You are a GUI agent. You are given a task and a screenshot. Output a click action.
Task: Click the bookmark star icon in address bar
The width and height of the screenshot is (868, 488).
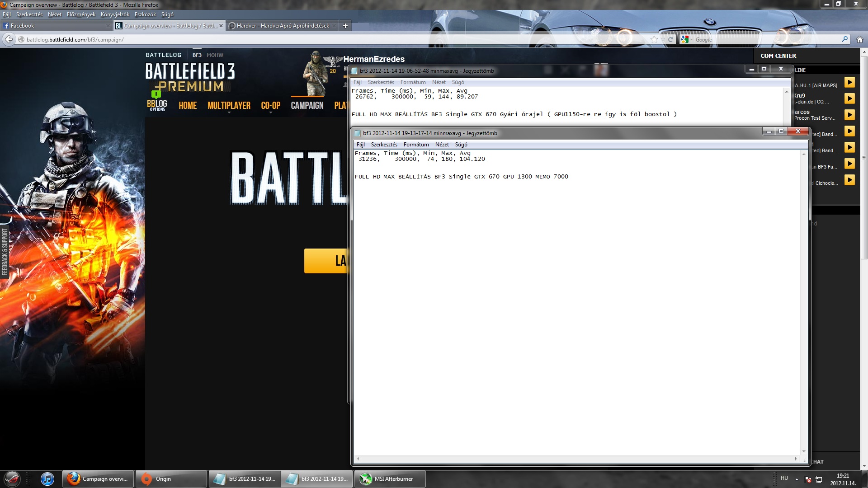[654, 40]
